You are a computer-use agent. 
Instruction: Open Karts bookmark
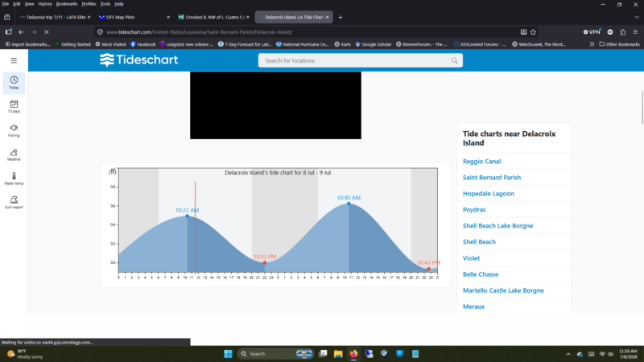343,44
